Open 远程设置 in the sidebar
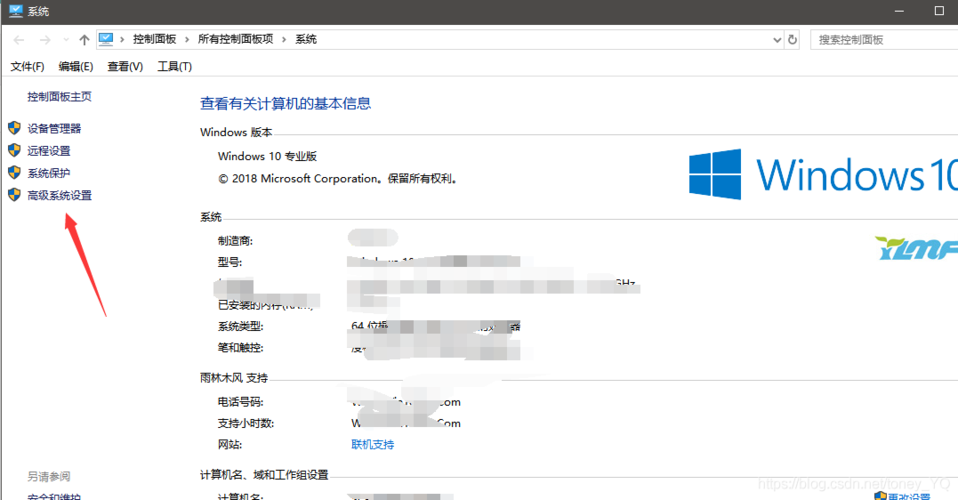The height and width of the screenshot is (500, 958). [x=49, y=151]
